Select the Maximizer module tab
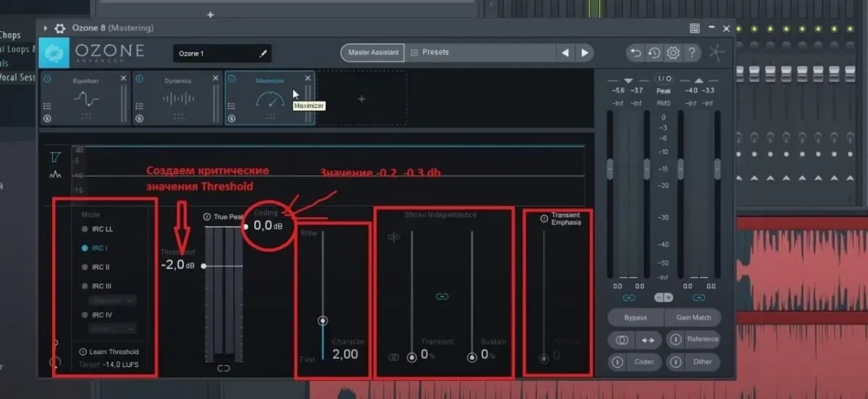Viewport: 868px width, 399px height. tap(269, 98)
